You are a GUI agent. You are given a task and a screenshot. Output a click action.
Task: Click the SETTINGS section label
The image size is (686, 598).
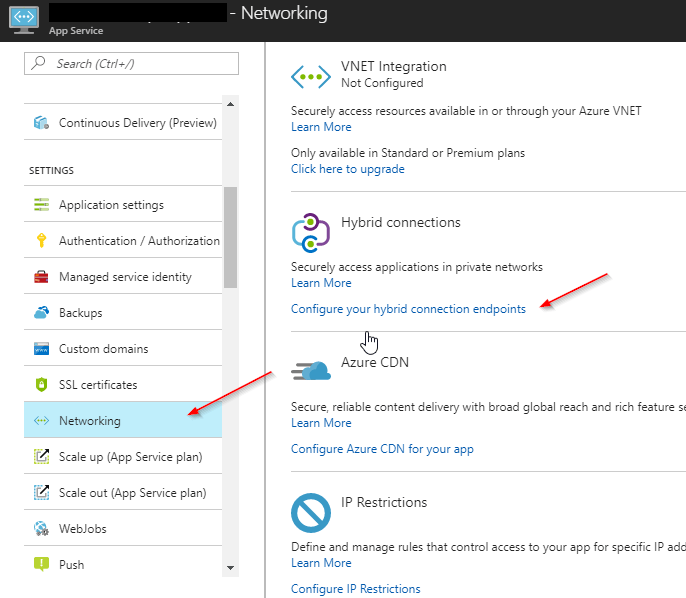52,171
